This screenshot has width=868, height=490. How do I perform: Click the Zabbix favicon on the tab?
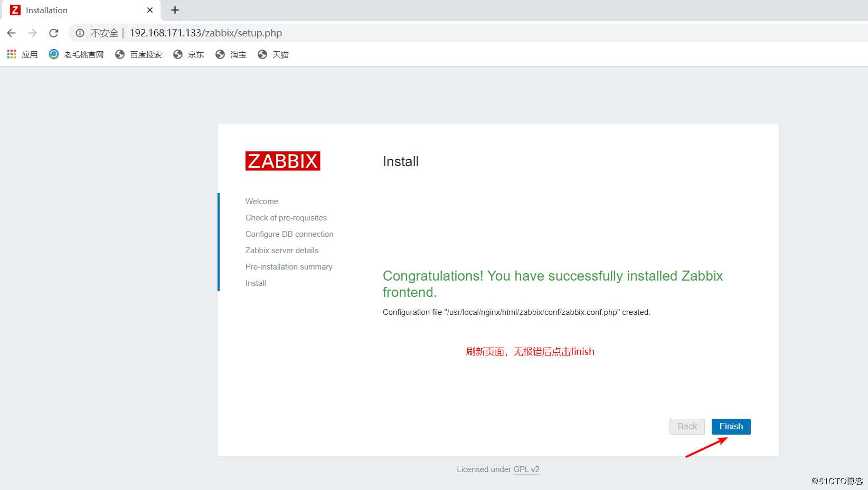[x=15, y=10]
